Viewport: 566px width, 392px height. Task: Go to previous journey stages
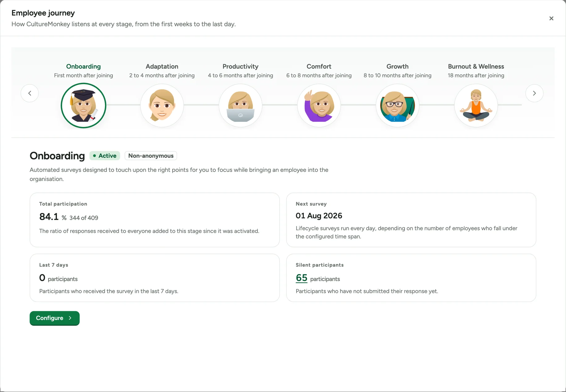point(30,93)
